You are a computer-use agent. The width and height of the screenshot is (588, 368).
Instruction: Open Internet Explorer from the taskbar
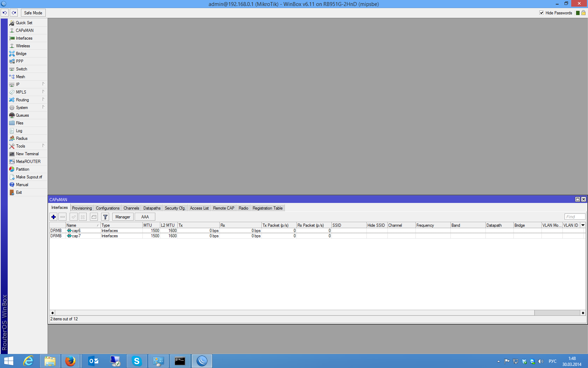[28, 361]
